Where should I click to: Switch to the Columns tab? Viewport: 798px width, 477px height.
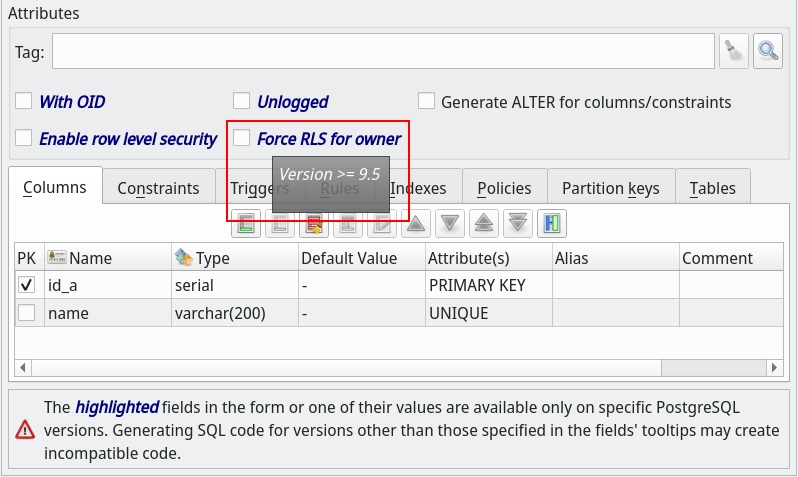coord(55,187)
